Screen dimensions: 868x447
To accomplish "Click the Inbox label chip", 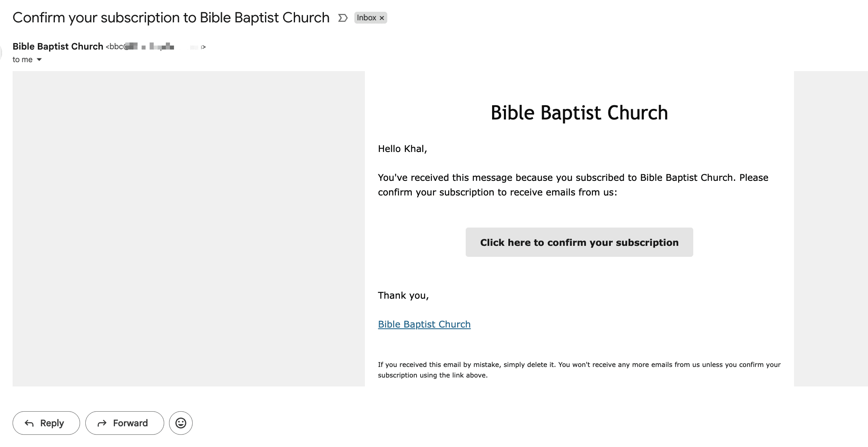I will pyautogui.click(x=366, y=18).
